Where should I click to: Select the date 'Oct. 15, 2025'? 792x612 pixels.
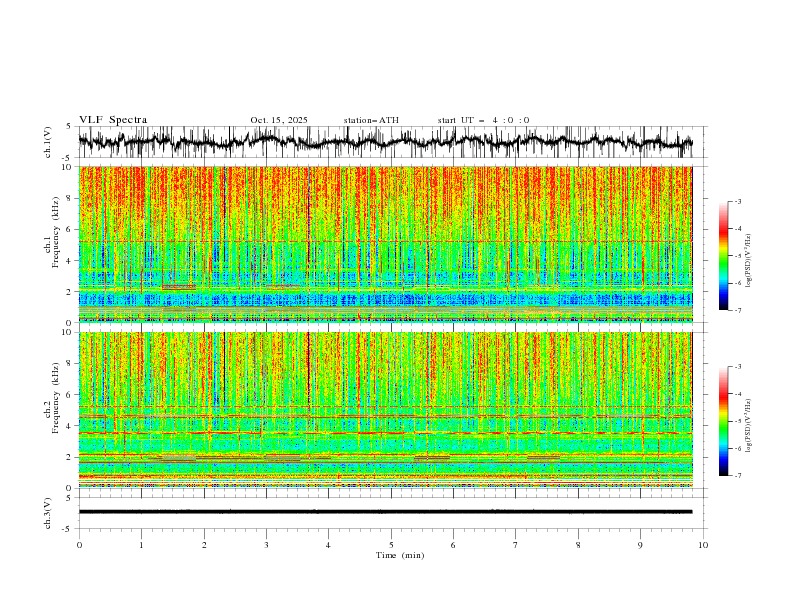279,120
